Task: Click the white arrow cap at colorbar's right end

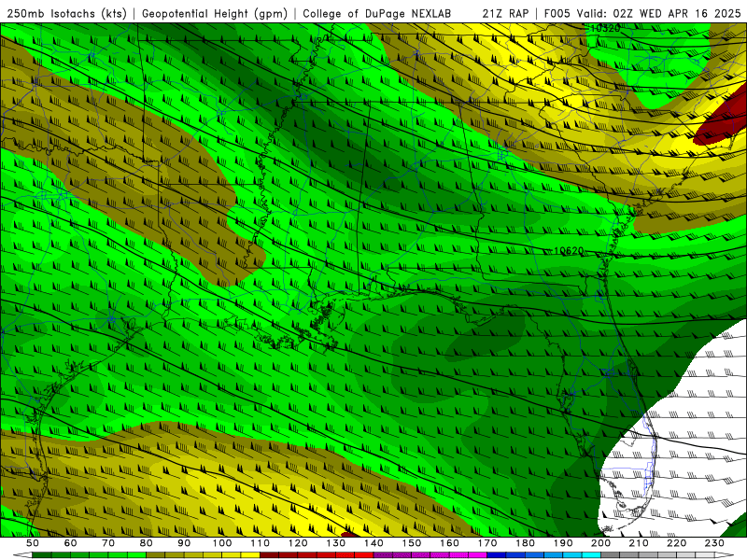Action: coord(725,555)
